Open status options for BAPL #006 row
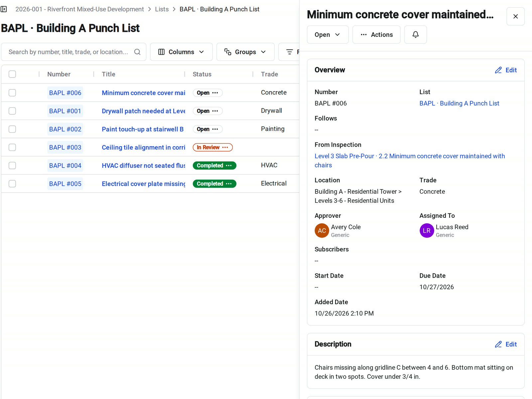Screen dimensions: 532x399 [215, 93]
